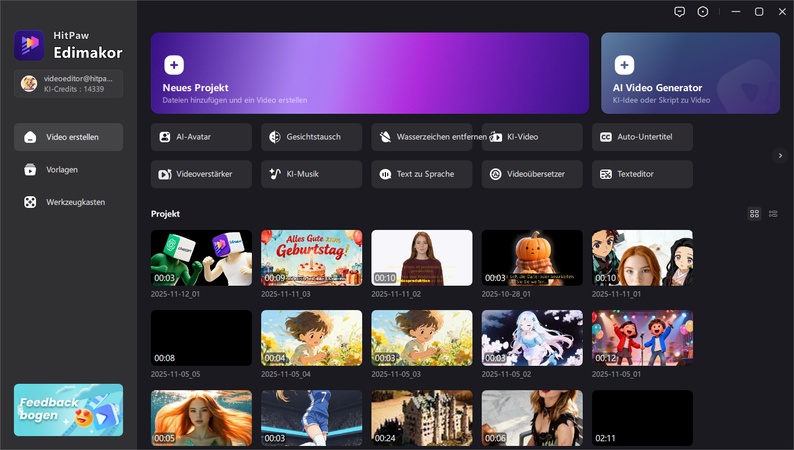This screenshot has height=450, width=794.
Task: Click the Feedbackbogen banner
Action: pyautogui.click(x=69, y=410)
